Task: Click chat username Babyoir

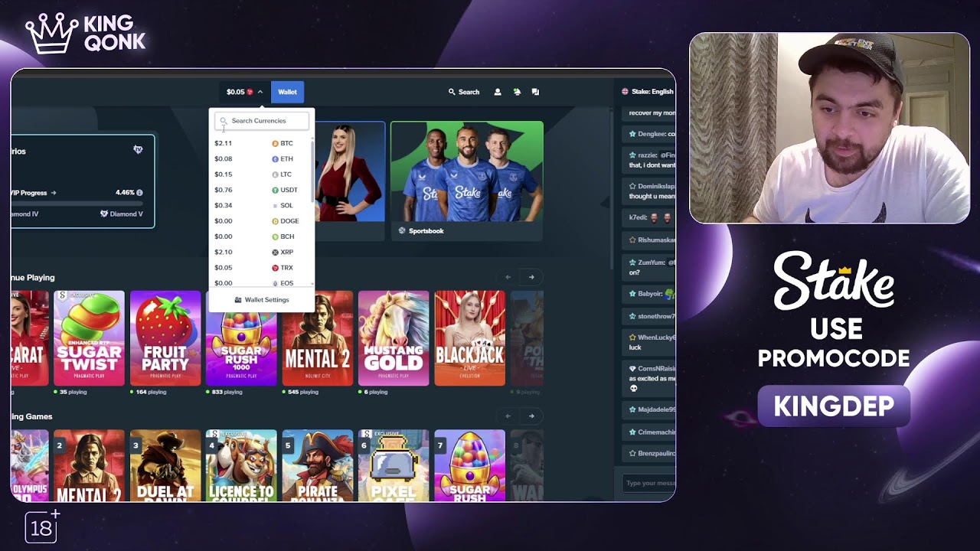Action: point(650,294)
